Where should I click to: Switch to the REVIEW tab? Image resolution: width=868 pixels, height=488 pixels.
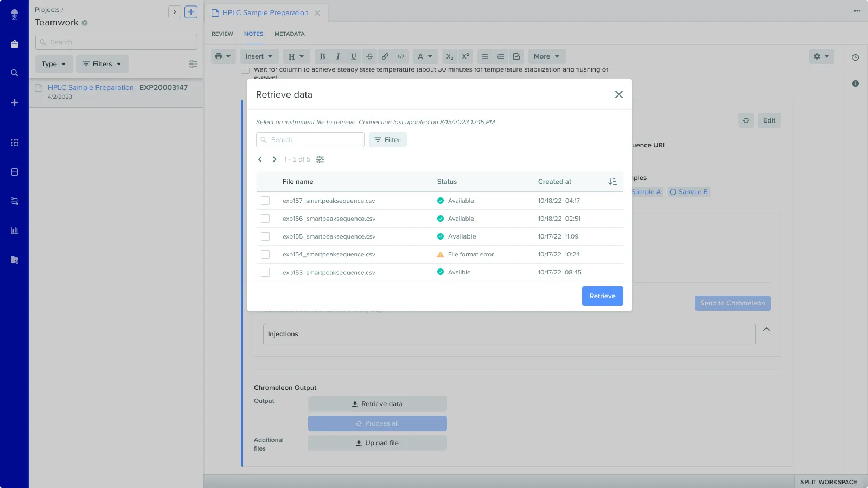pyautogui.click(x=222, y=34)
